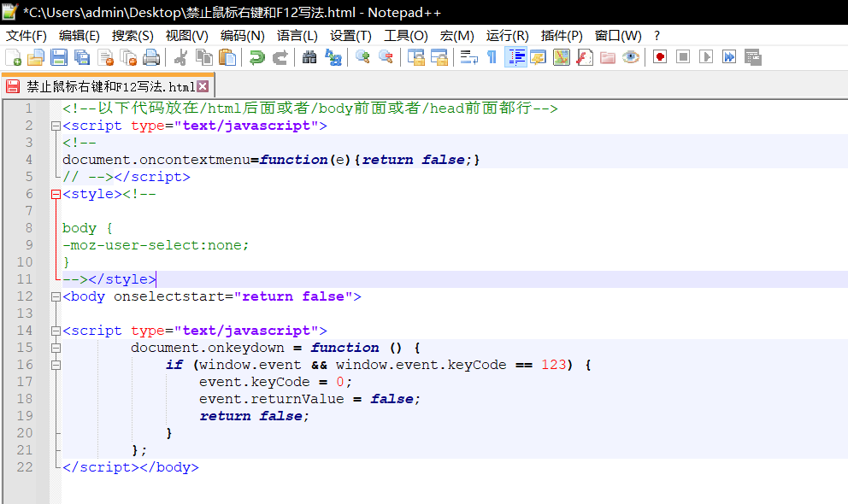Open the Folder as Workspace icon
848x504 pixels.
click(608, 57)
